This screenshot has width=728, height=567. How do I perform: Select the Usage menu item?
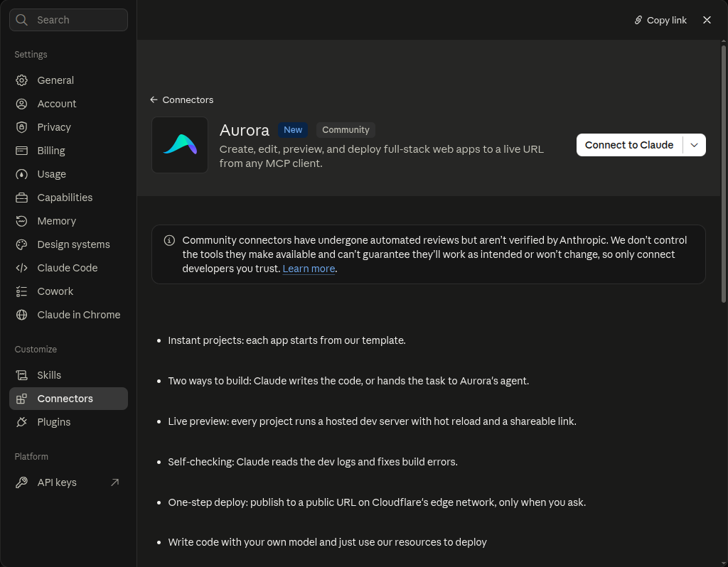coord(68,174)
